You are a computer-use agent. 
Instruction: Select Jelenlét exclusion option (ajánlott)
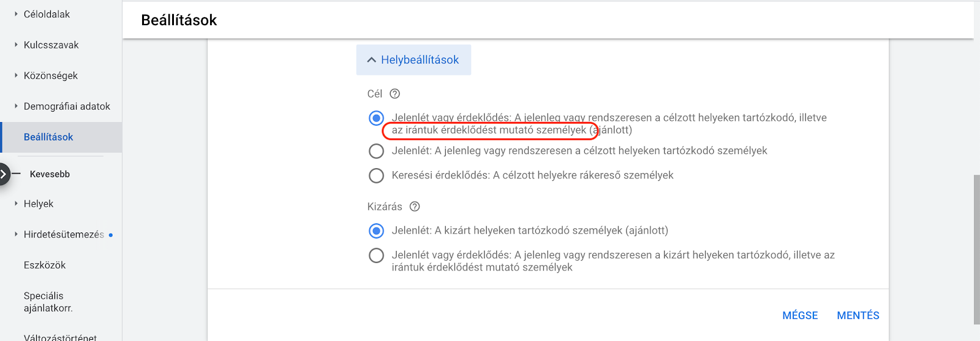point(376,231)
